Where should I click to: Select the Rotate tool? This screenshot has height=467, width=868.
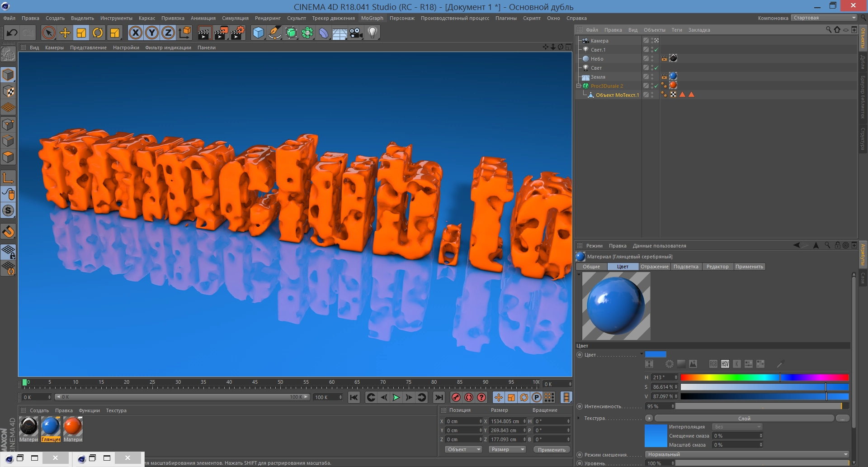click(x=98, y=33)
